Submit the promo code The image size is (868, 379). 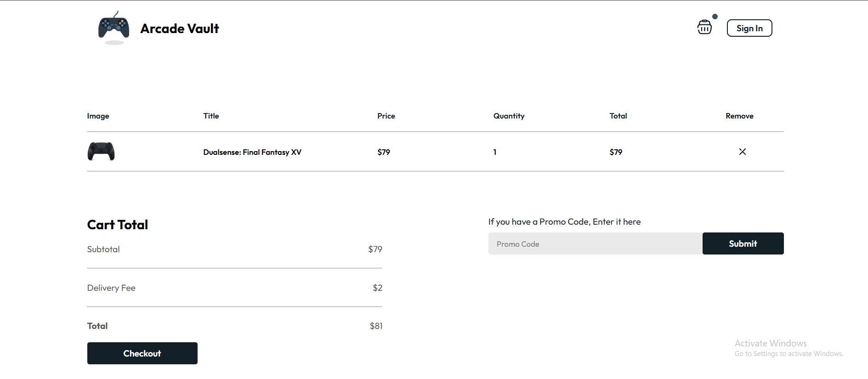(x=743, y=243)
